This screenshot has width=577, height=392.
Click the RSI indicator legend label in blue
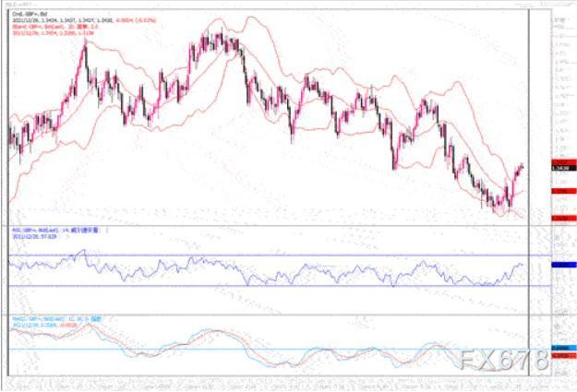[55, 231]
